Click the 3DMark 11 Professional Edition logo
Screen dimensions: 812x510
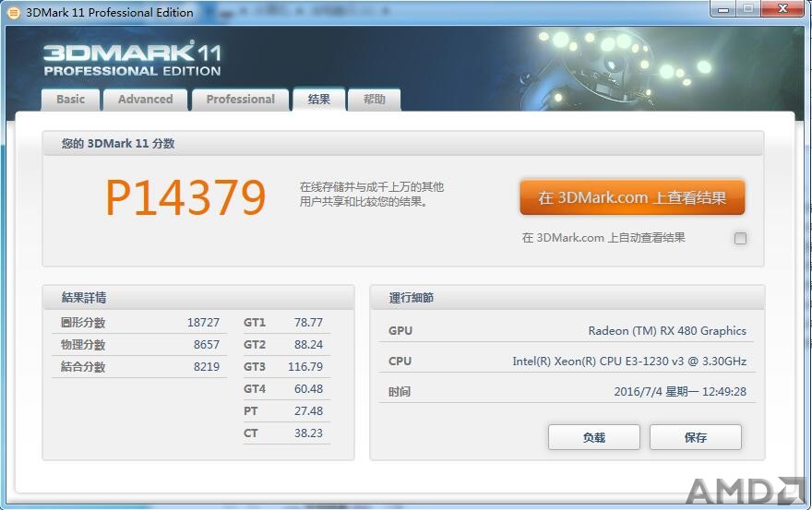pos(132,59)
